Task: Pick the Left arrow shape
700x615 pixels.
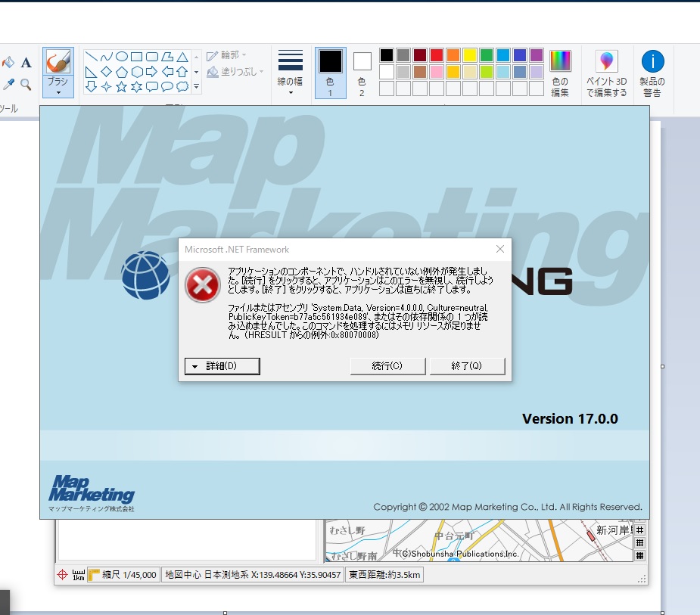Action: (167, 72)
